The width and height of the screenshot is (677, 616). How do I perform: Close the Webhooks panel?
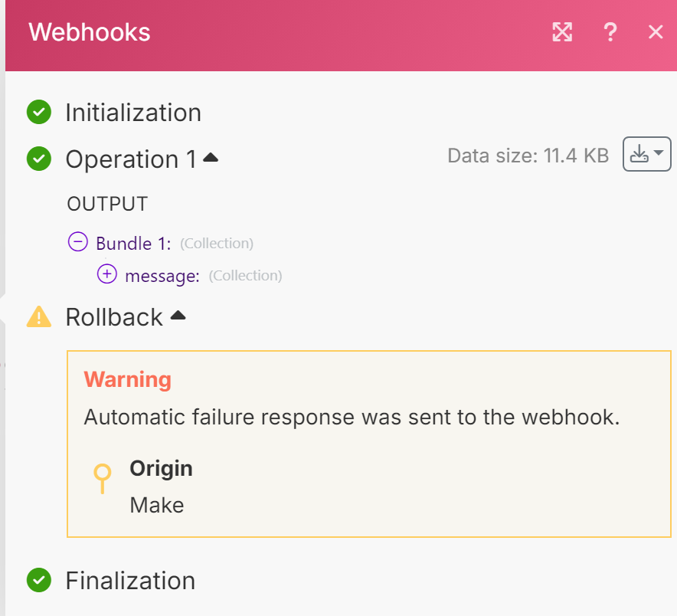coord(656,32)
